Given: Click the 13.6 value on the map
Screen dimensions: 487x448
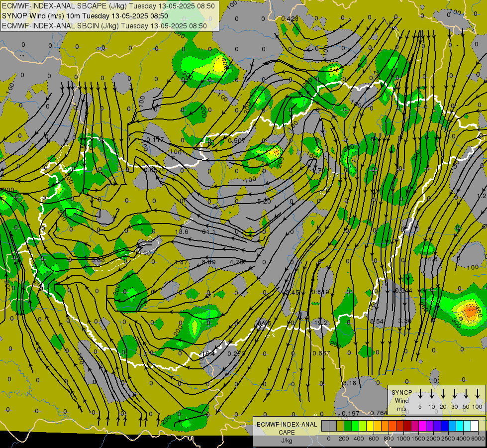Looking at the screenshot, I should pyautogui.click(x=182, y=231).
